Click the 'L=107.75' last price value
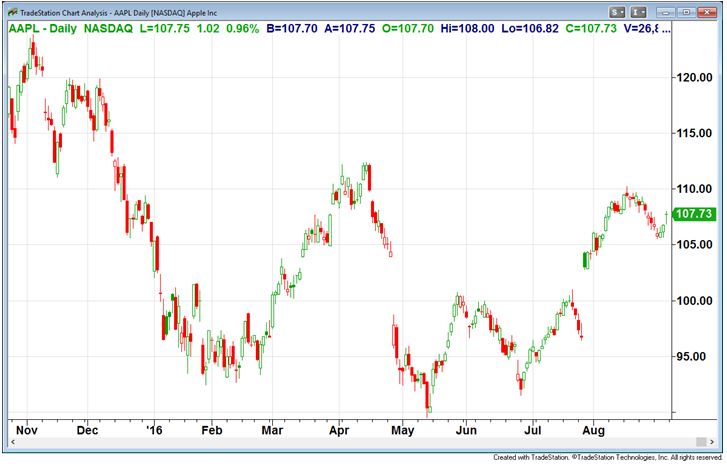Viewport: 727px width, 467px height. (165, 28)
